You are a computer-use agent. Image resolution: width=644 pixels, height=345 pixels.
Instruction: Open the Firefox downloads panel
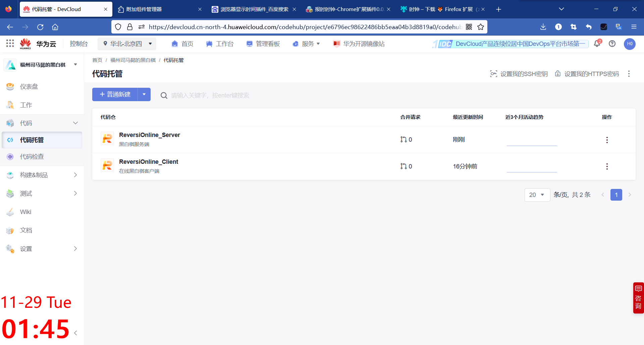click(543, 27)
